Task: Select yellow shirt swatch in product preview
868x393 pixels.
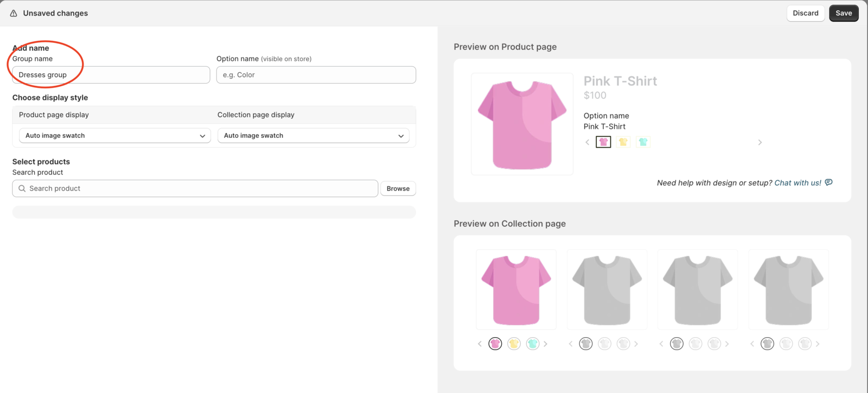Action: pos(623,142)
